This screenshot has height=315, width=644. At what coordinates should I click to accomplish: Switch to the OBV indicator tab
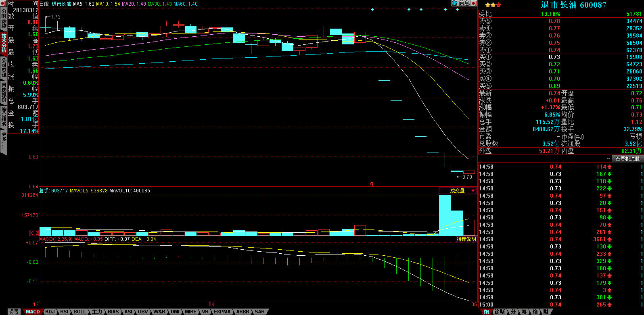pyautogui.click(x=143, y=312)
